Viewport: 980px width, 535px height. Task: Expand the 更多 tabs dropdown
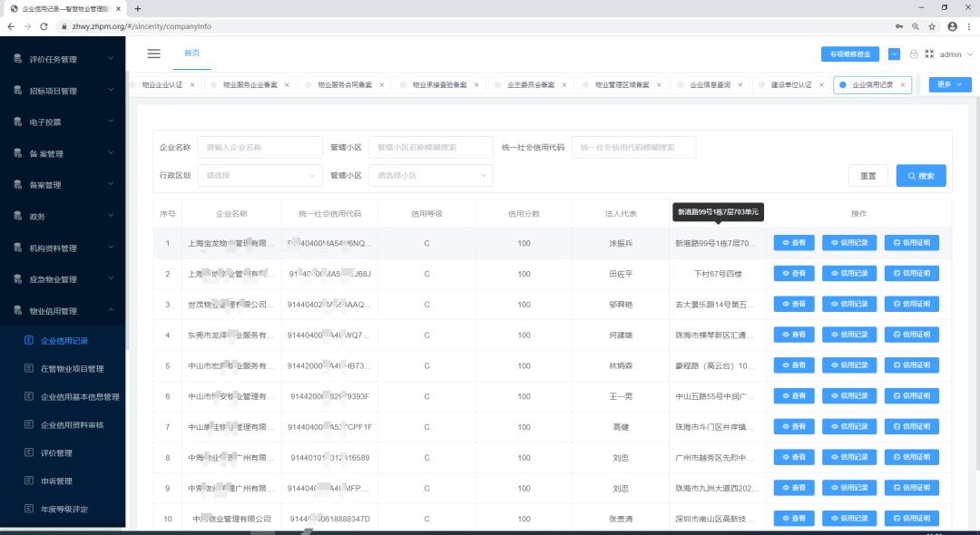(x=950, y=84)
